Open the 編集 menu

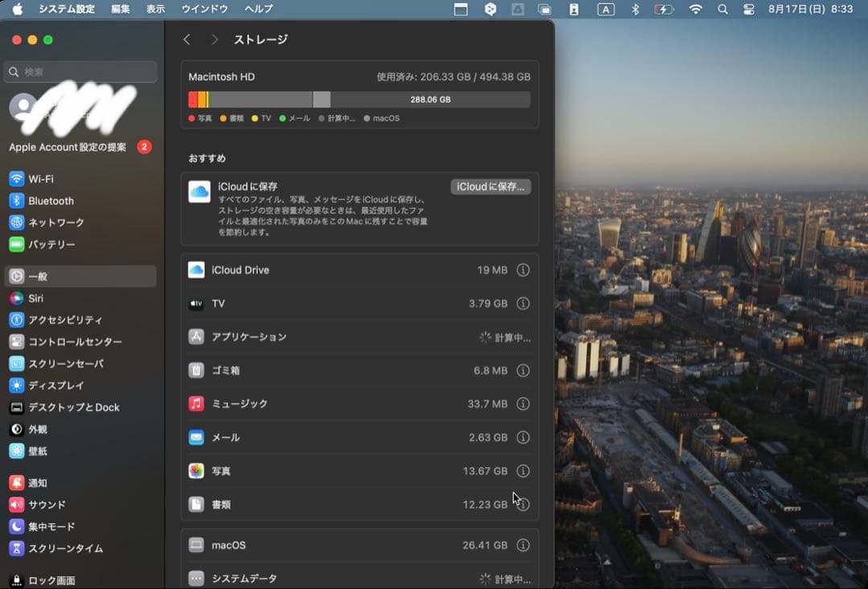click(120, 9)
